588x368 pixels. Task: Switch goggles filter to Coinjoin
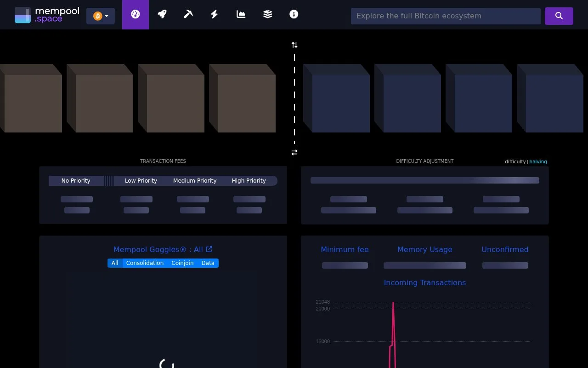(182, 263)
